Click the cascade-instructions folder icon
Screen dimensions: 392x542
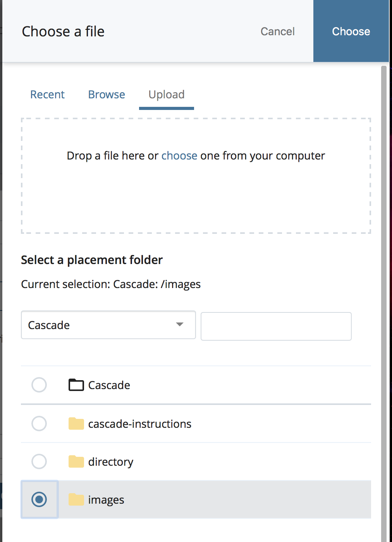(76, 424)
